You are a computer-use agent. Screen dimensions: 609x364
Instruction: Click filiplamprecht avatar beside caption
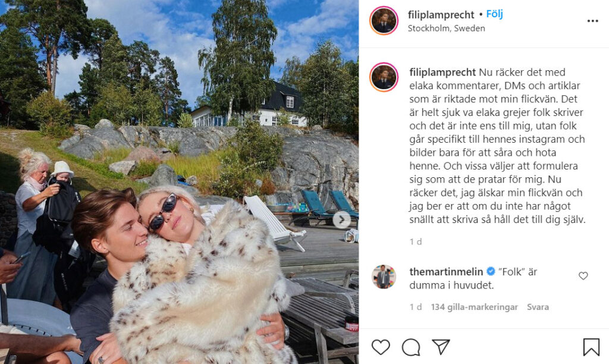tap(384, 77)
